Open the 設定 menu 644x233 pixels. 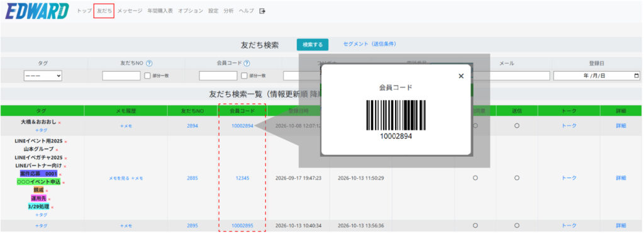[x=214, y=11]
